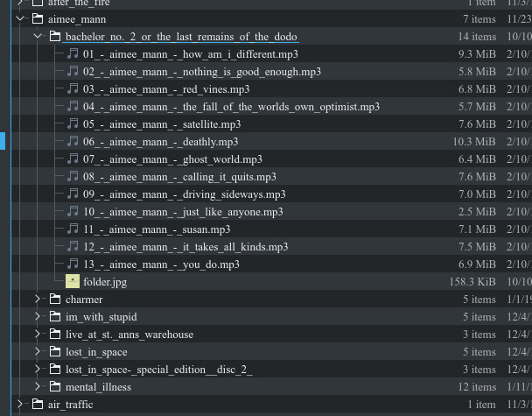The image size is (532, 416).
Task: Click music note icon for driving_sideways.mp3
Action: [x=73, y=194]
